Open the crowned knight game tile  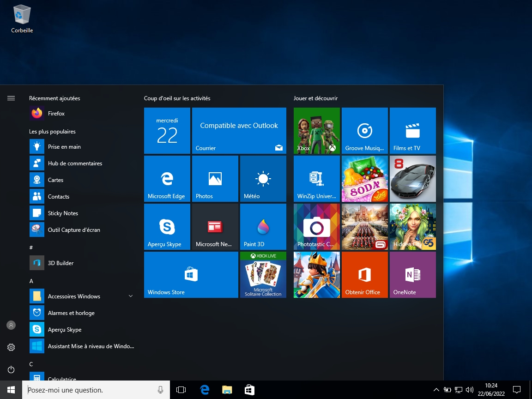316,275
